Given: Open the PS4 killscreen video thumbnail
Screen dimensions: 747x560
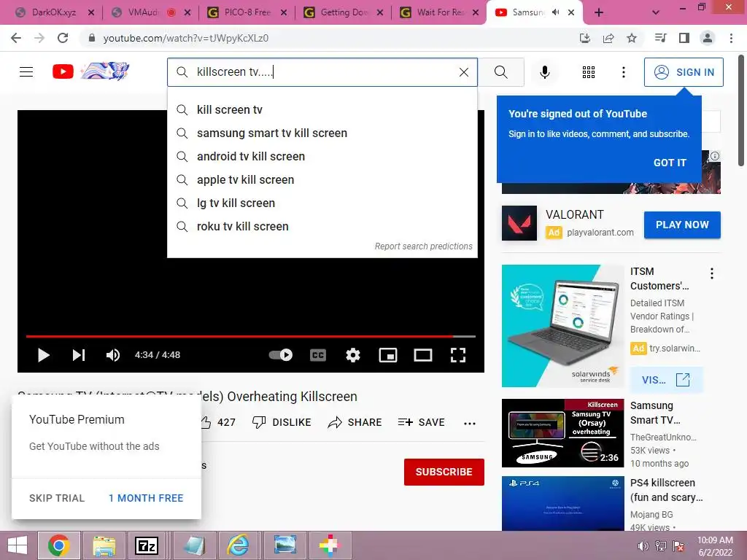Looking at the screenshot, I should (x=562, y=503).
